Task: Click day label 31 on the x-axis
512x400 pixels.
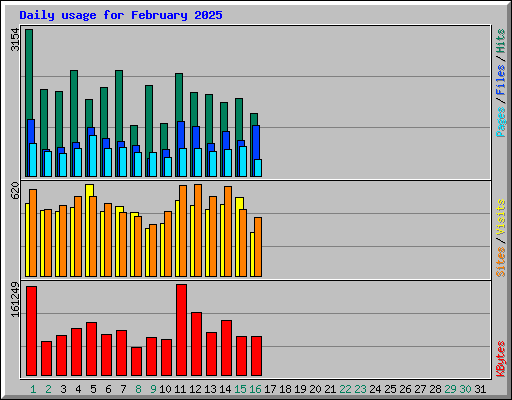Action: (x=480, y=389)
